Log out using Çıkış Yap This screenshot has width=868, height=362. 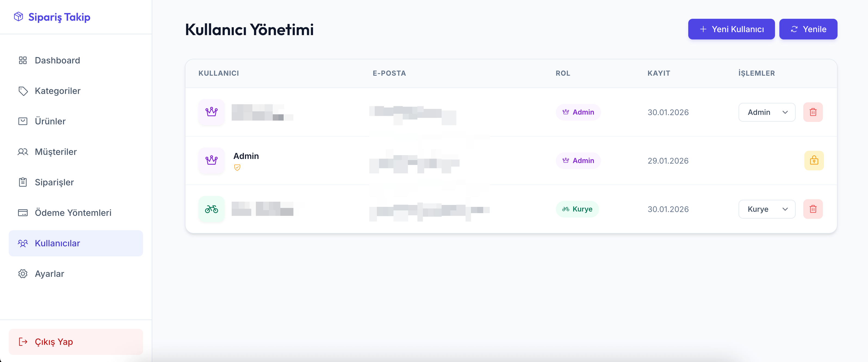[76, 342]
